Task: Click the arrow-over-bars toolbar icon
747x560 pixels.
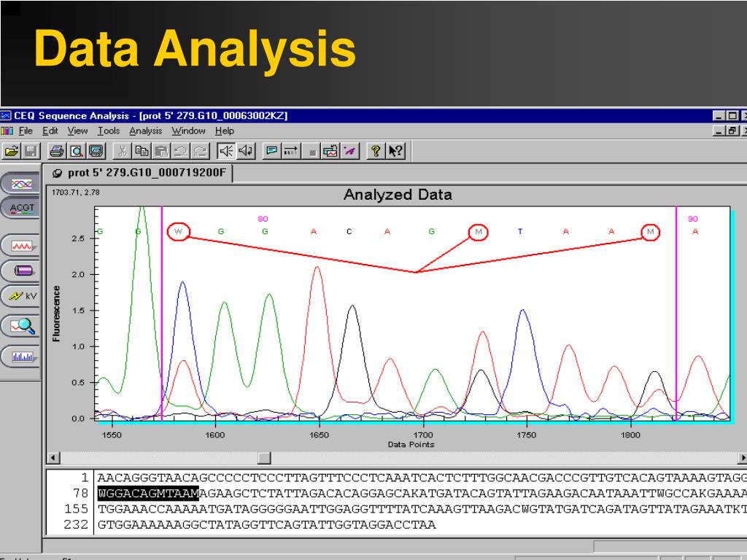Action: tap(290, 152)
